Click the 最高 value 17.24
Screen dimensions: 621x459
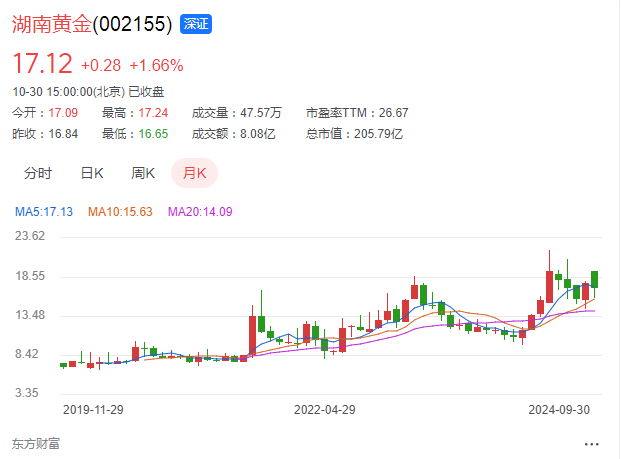pyautogui.click(x=153, y=113)
